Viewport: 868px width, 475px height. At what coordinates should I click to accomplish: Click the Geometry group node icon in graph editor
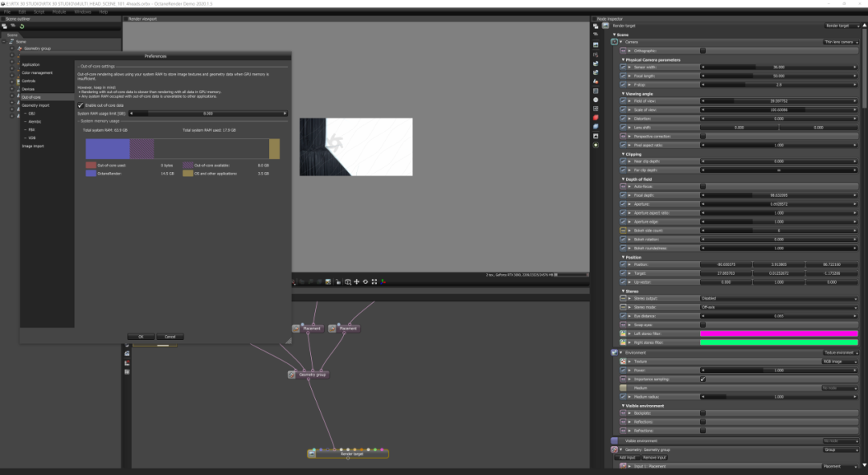click(x=292, y=375)
